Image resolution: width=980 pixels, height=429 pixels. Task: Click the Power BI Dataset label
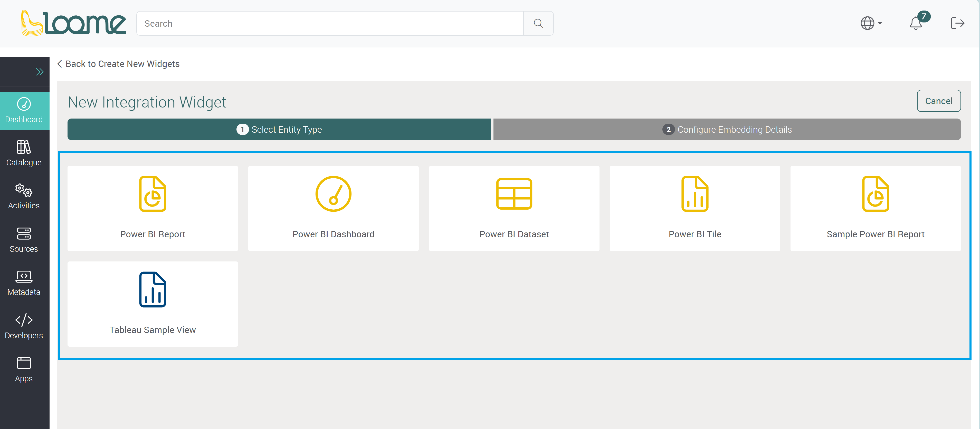coord(514,234)
